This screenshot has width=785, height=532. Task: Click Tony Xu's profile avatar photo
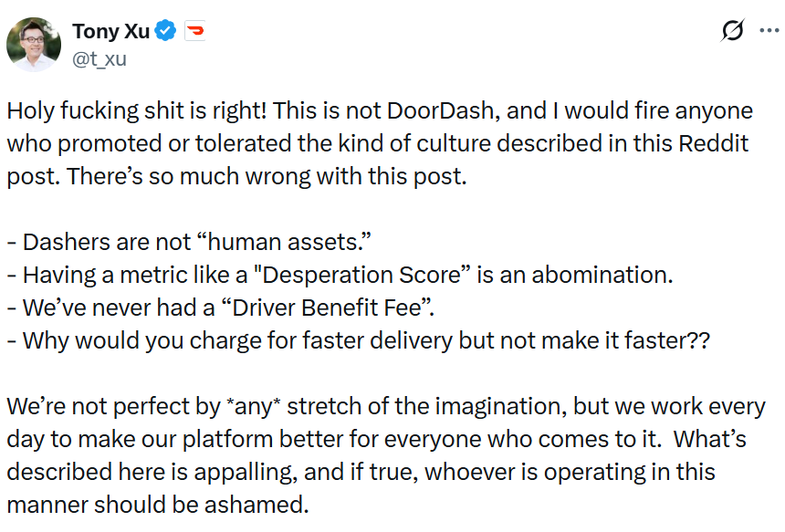click(35, 43)
